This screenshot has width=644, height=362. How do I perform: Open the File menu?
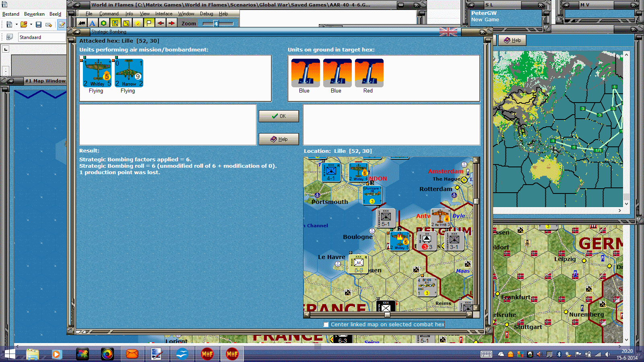tap(89, 14)
